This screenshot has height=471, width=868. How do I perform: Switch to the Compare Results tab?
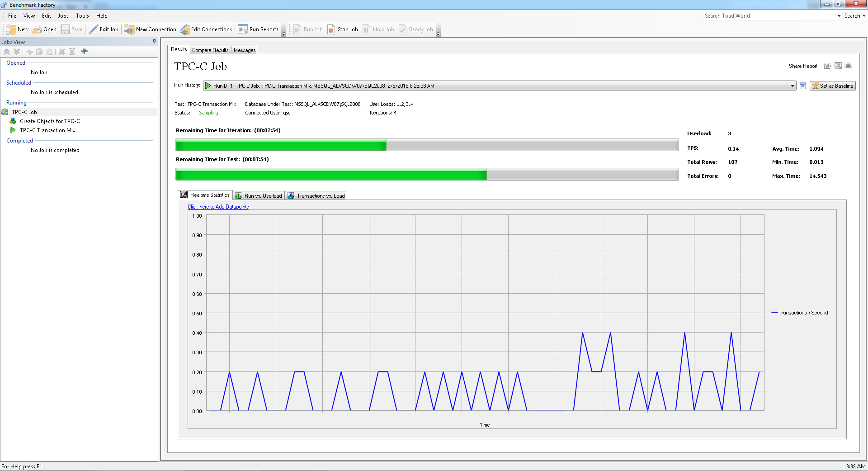click(210, 50)
